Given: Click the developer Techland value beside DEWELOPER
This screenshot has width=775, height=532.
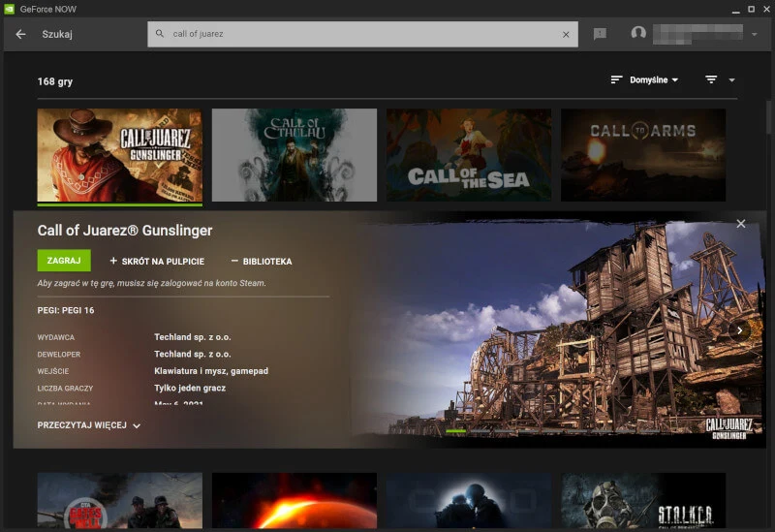Looking at the screenshot, I should (192, 354).
